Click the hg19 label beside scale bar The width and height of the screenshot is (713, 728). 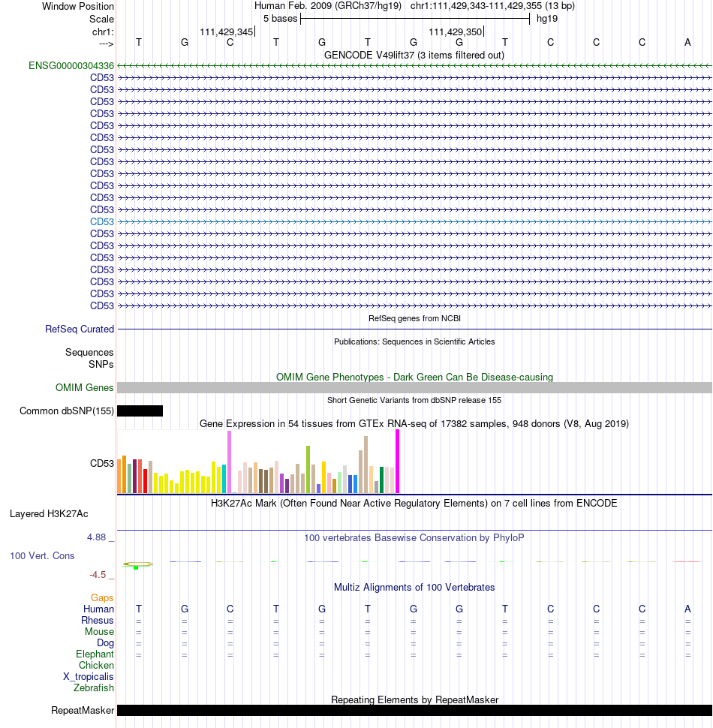point(547,19)
